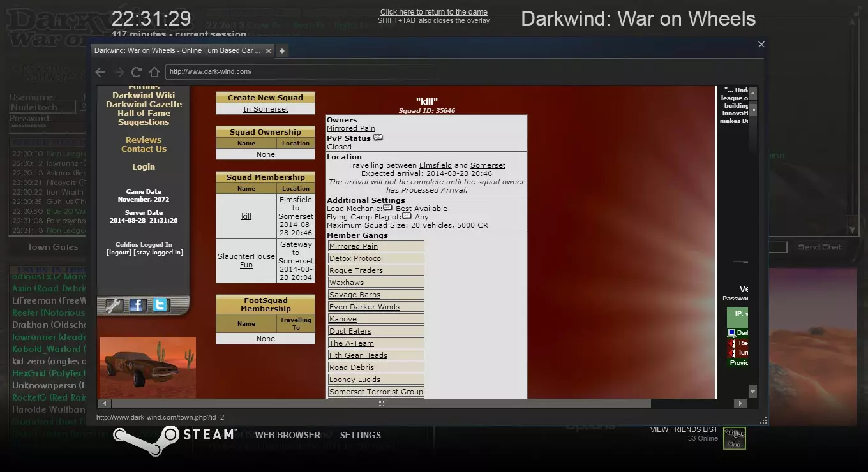Open Looney Lucids gang link
The height and width of the screenshot is (472, 868).
[x=355, y=380]
